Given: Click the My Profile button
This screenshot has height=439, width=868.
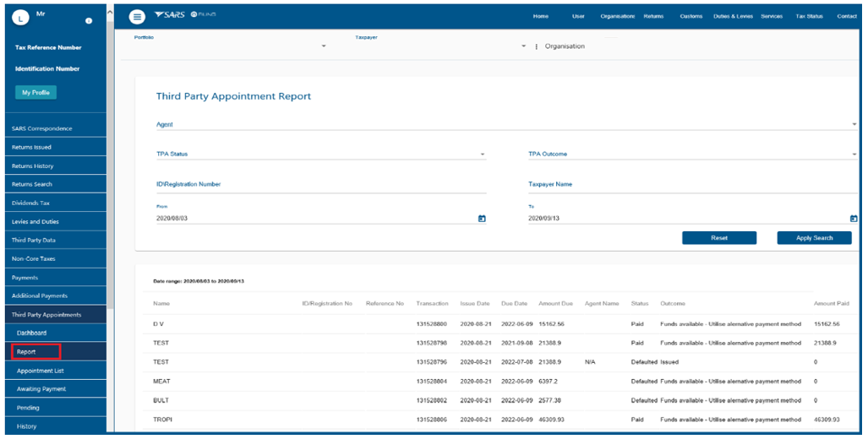Looking at the screenshot, I should tap(35, 92).
